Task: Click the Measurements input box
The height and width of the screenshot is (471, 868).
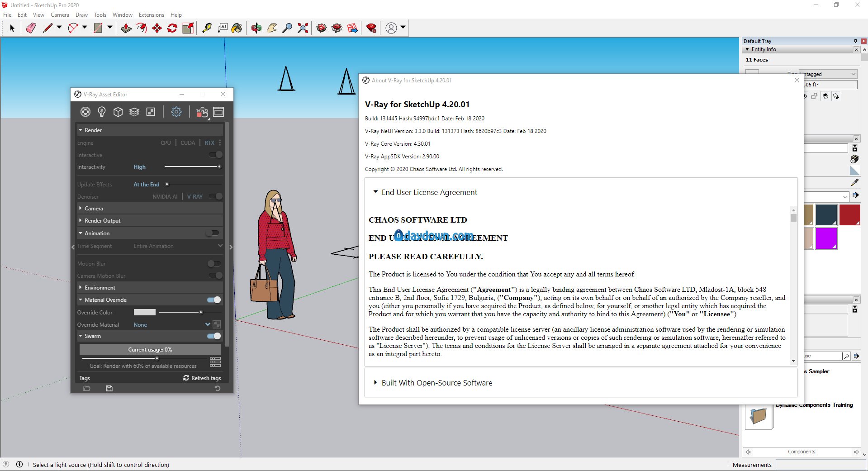Action: (820, 465)
